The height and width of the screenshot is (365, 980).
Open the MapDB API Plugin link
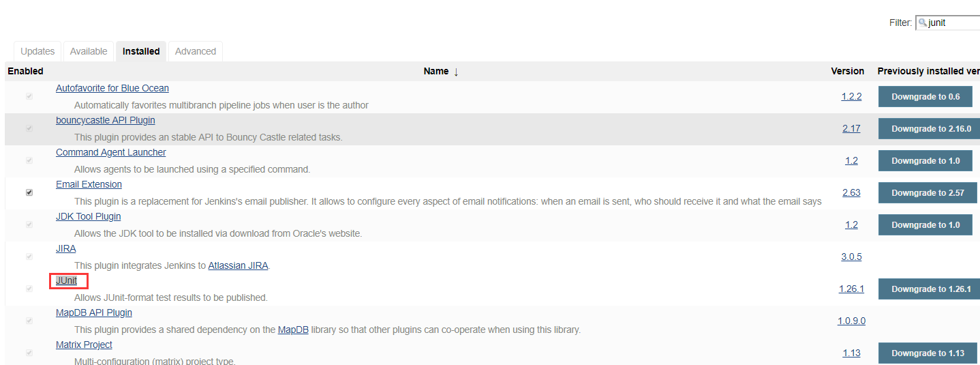point(94,312)
